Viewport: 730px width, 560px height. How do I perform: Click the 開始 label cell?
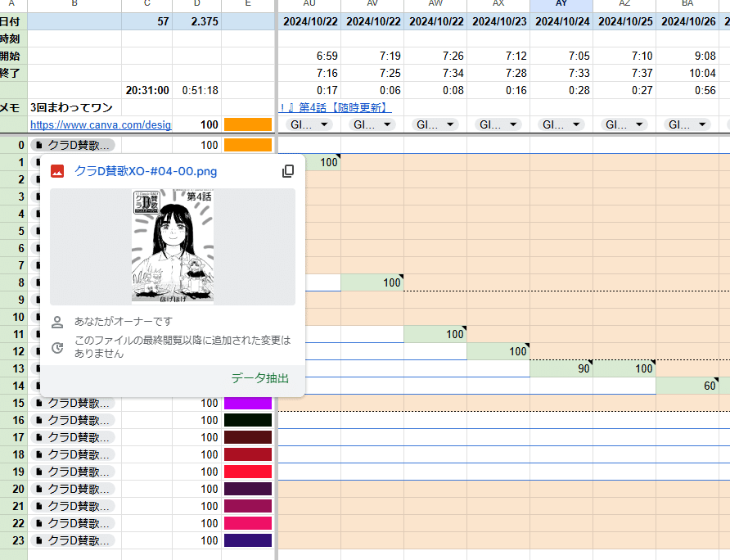(14, 56)
